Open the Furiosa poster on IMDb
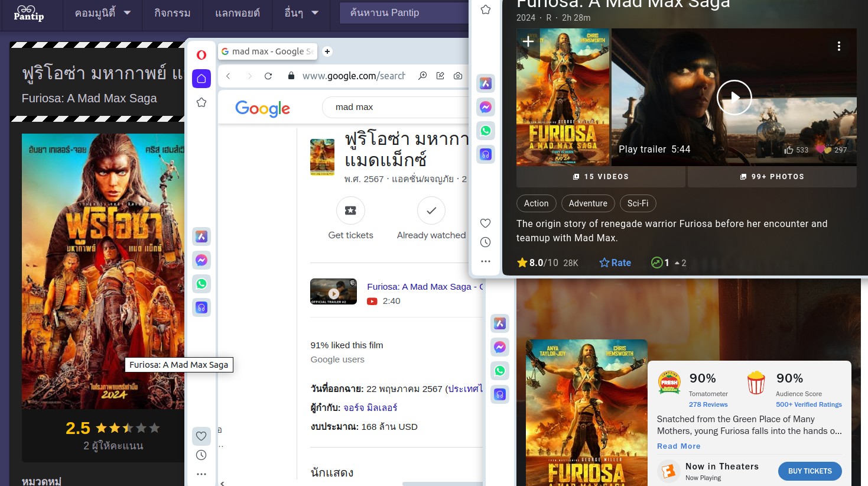 coord(563,97)
